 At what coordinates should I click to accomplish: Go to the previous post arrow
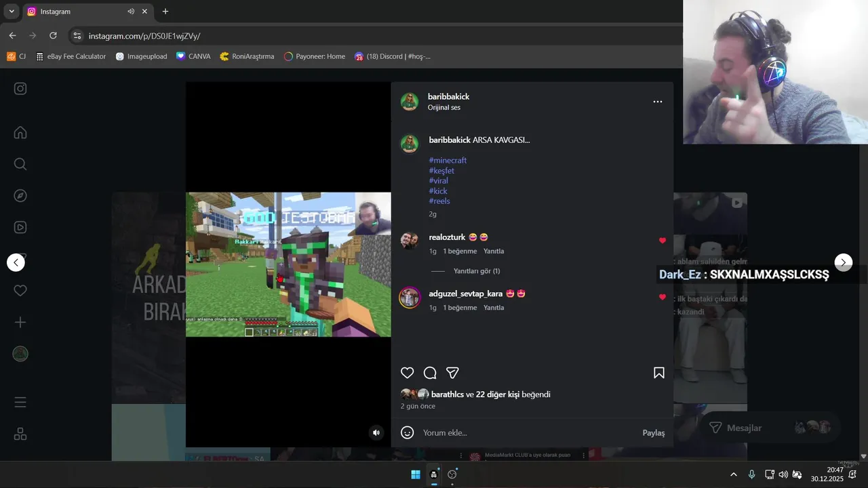16,262
